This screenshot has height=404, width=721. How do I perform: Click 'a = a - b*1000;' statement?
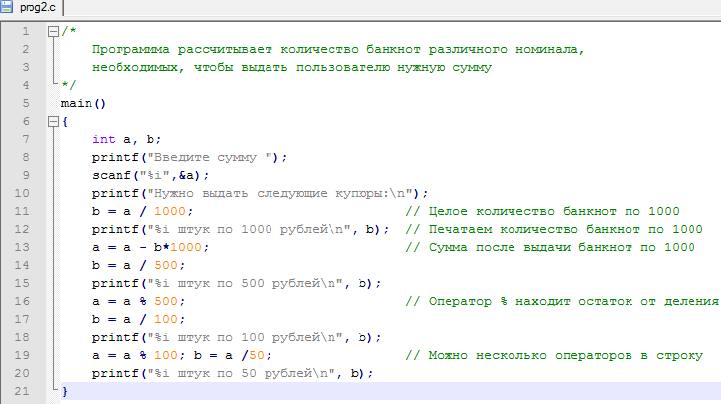coord(150,247)
